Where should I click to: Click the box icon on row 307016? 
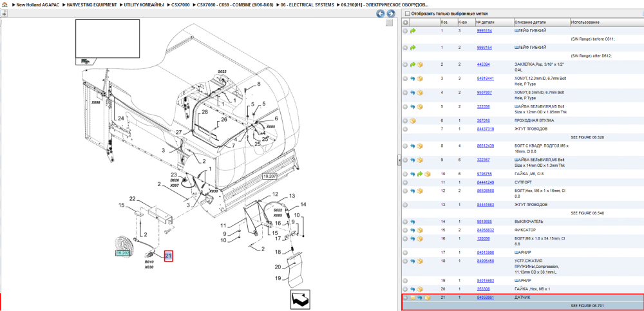tap(413, 121)
